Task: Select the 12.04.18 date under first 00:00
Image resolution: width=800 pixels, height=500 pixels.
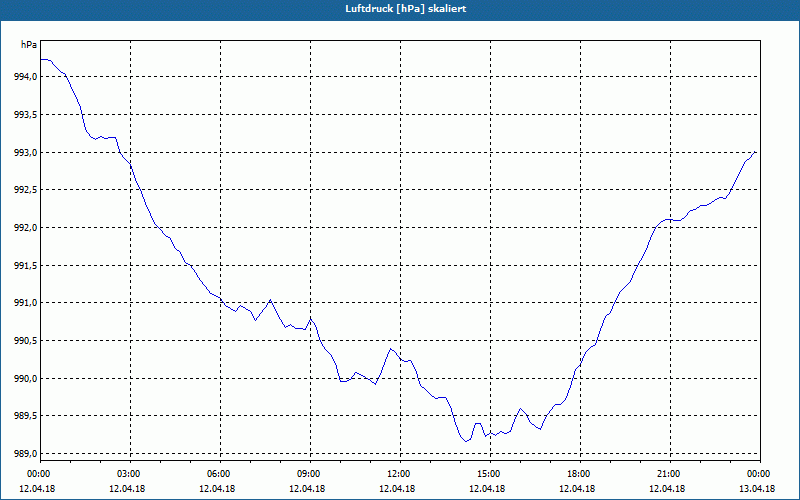Action: [37, 489]
